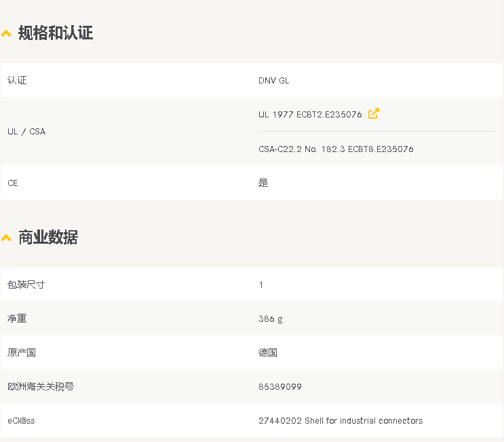Image resolution: width=504 pixels, height=442 pixels.
Task: Click the 386 g weight value
Action: pos(270,318)
